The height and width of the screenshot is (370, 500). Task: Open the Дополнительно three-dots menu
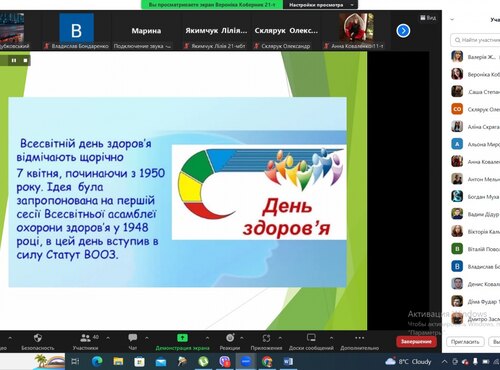pos(360,338)
